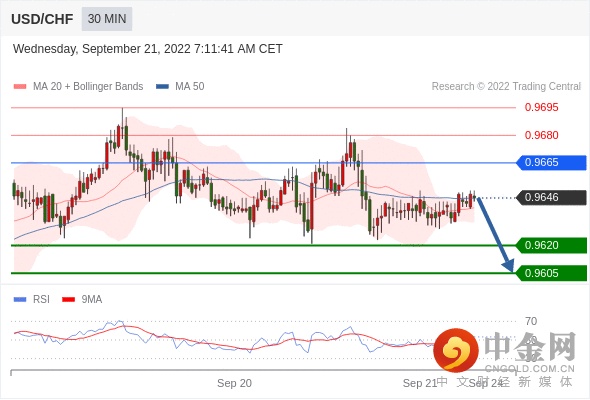Click the blue MA 50 legend swatch
The width and height of the screenshot is (590, 400).
click(162, 87)
